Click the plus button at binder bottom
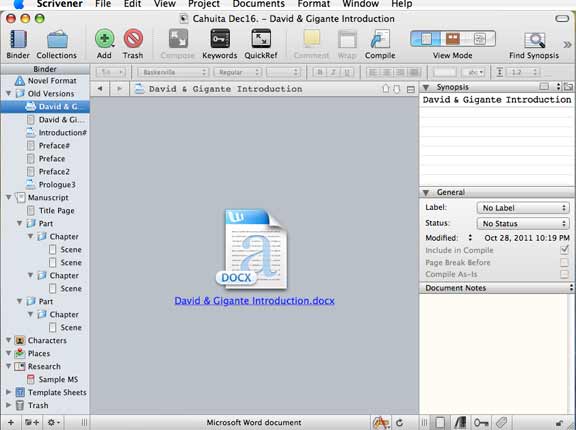 click(x=11, y=423)
